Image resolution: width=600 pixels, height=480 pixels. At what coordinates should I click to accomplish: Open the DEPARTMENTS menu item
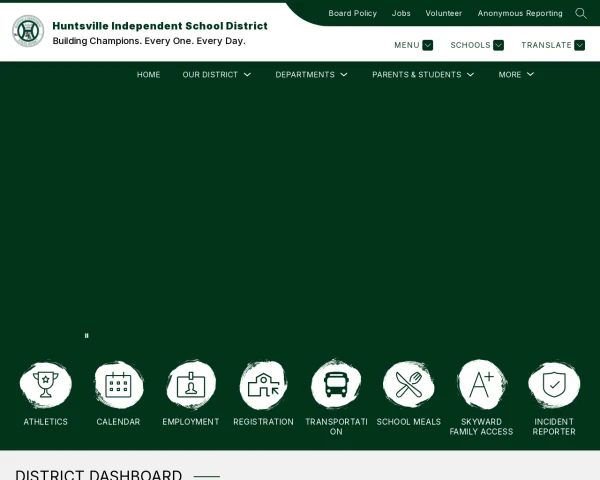point(305,75)
